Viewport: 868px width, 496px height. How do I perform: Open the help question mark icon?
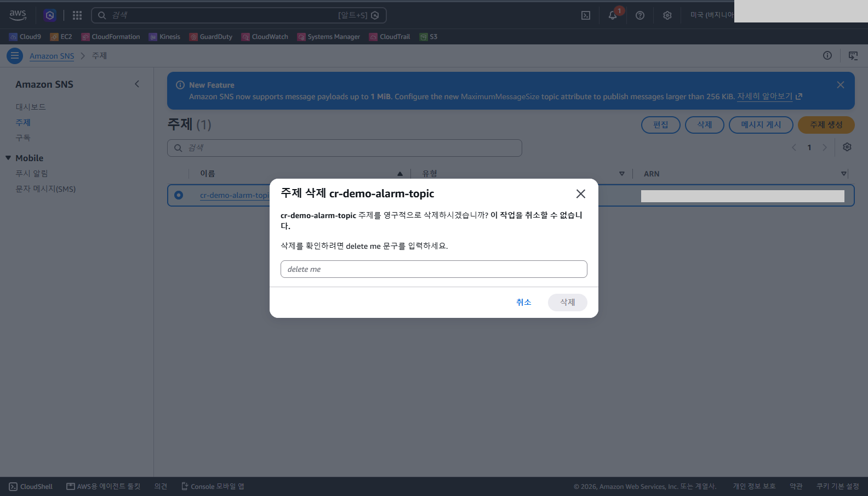coord(640,15)
